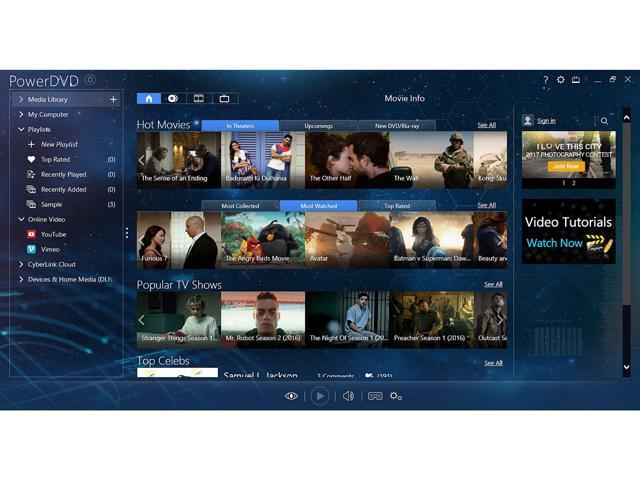This screenshot has width=640, height=480.
Task: Click the Top Rated heart icon
Action: (31, 159)
